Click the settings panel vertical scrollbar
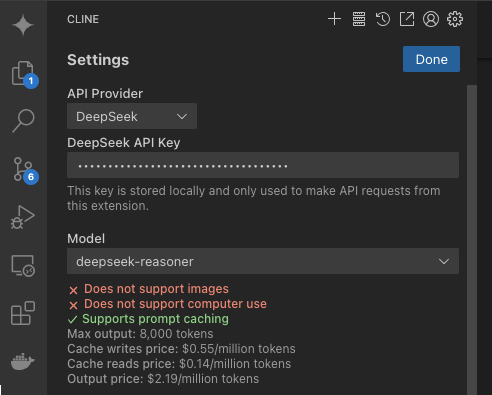The height and width of the screenshot is (395, 492). tap(472, 240)
